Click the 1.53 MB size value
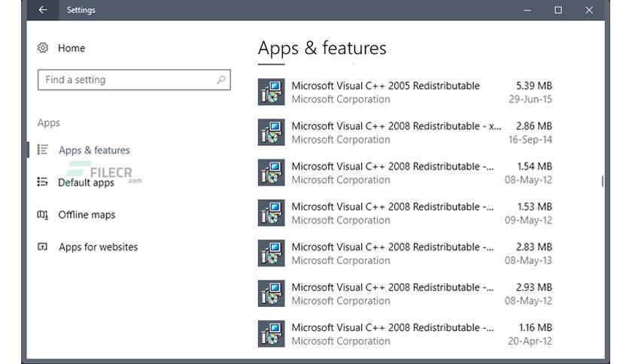 click(534, 207)
